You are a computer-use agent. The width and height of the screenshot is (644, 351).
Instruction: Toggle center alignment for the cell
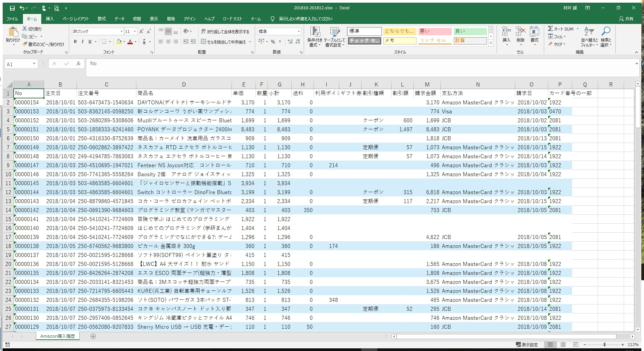tap(168, 42)
